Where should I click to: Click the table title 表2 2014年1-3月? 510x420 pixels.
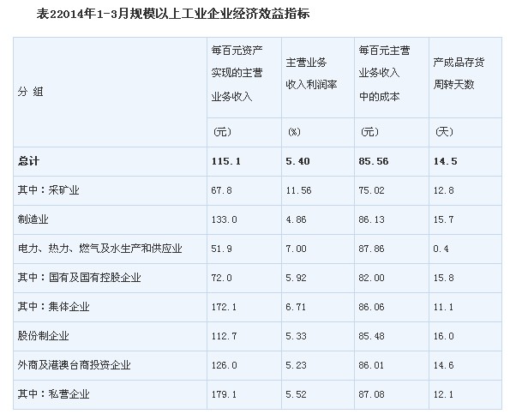(172, 14)
